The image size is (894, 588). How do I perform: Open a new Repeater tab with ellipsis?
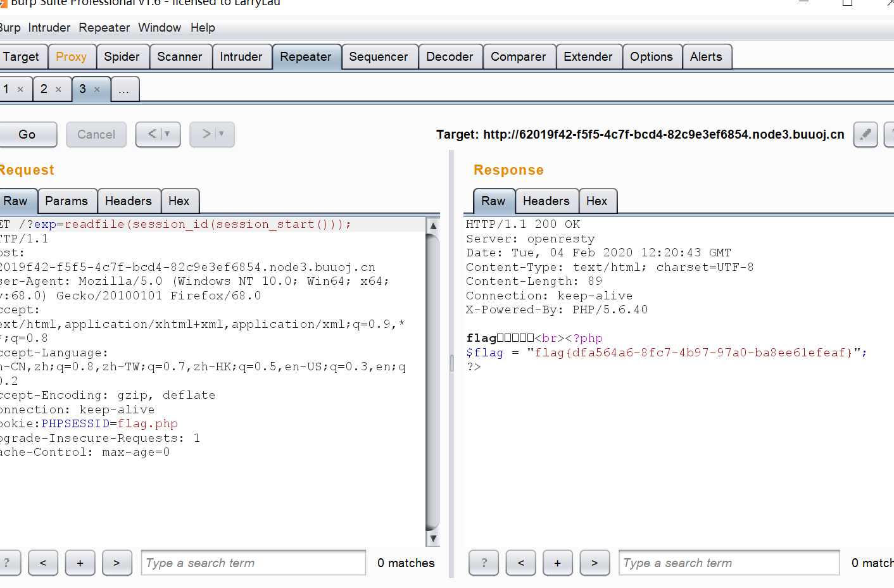(124, 89)
